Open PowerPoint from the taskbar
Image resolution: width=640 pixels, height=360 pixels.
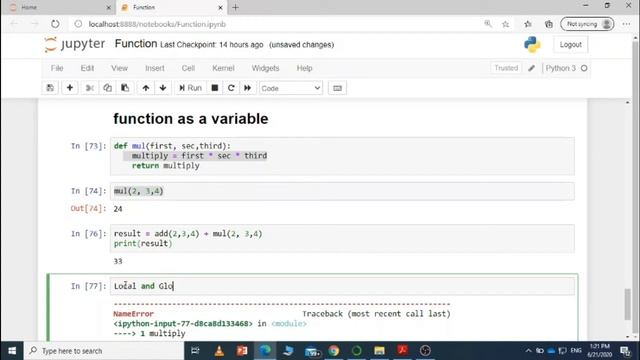coord(242,351)
